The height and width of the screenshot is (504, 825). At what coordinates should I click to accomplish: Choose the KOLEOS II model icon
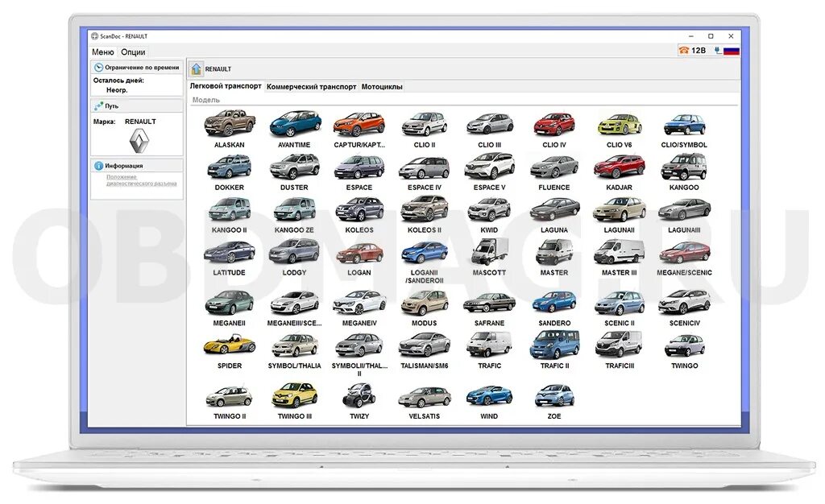[x=425, y=209]
